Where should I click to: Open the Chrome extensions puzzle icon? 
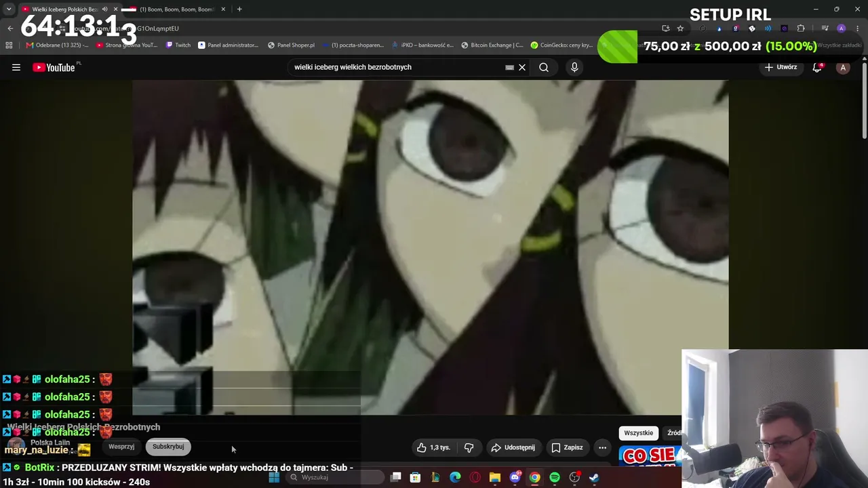pyautogui.click(x=801, y=28)
